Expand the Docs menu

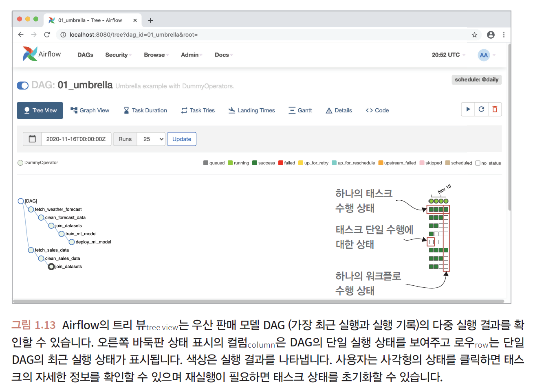(224, 55)
